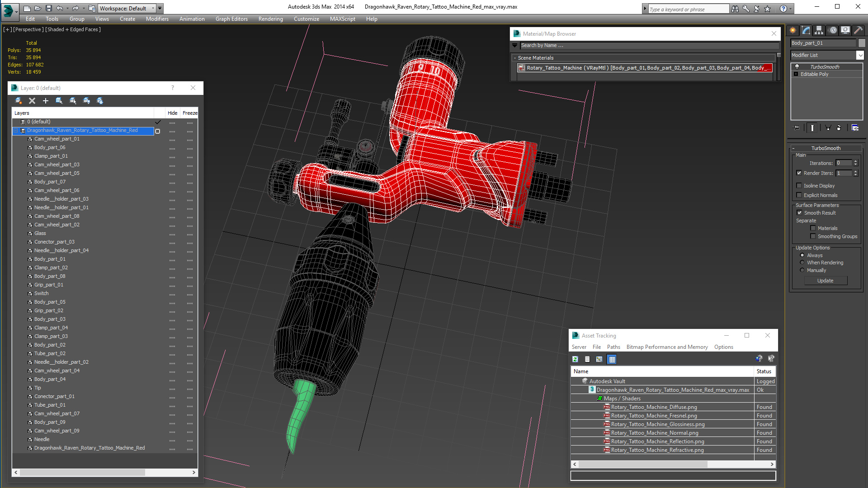Select the Manually update option
Screen dimensions: 868x488
tap(802, 270)
